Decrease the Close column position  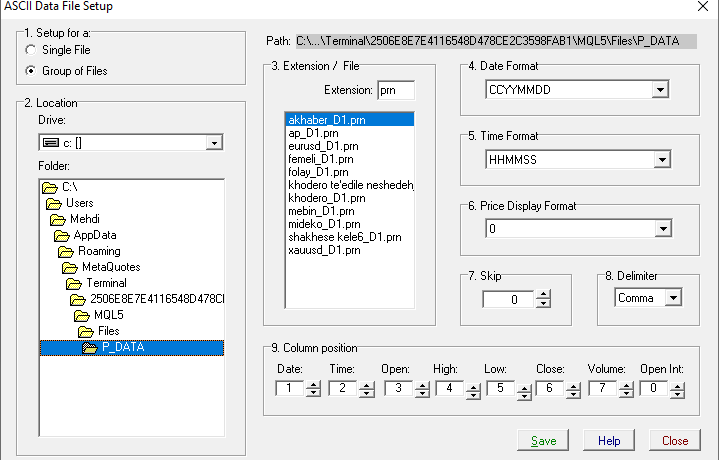tap(573, 394)
